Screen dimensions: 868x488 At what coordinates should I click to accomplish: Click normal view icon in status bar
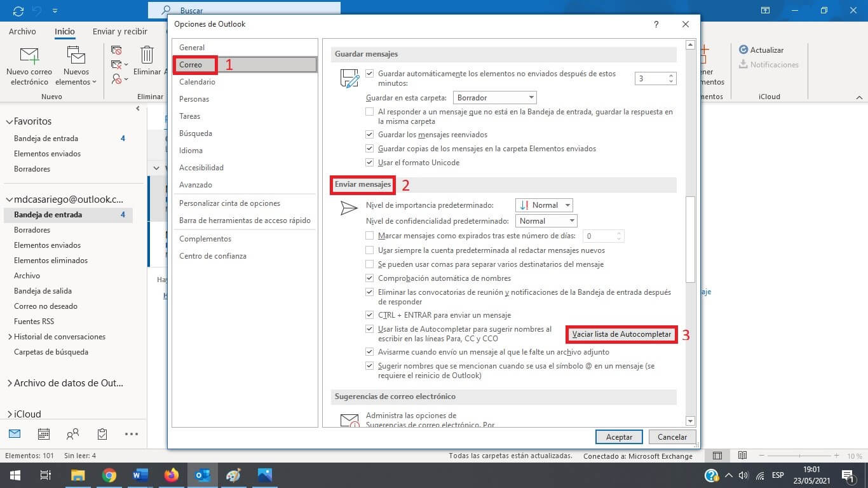click(x=717, y=456)
